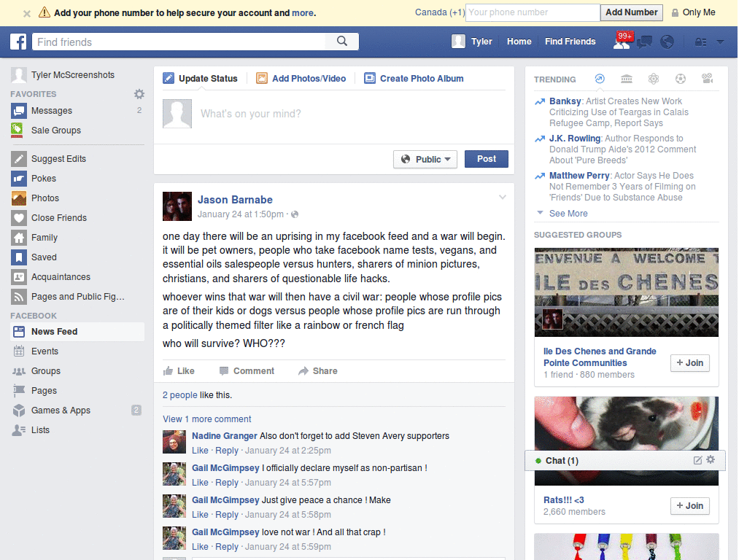Select the Sports trending icon
747x560 pixels.
pyautogui.click(x=681, y=79)
